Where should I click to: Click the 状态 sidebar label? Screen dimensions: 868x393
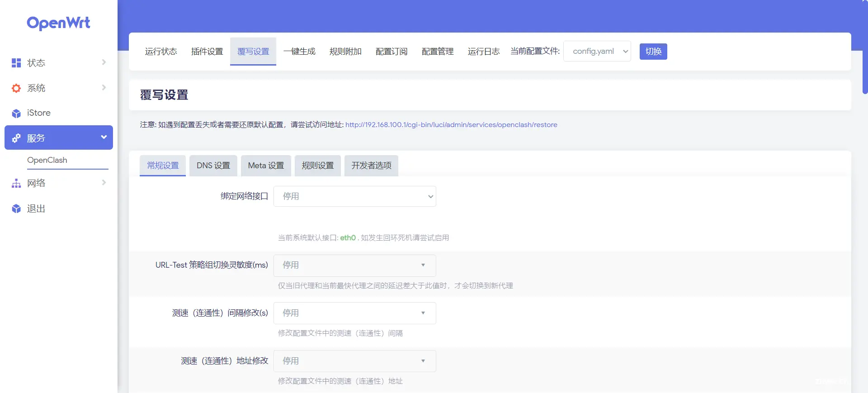(x=36, y=63)
